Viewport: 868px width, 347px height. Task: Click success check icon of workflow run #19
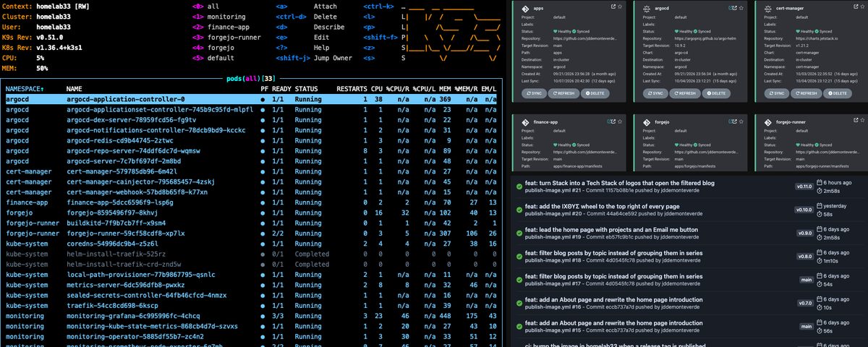(x=519, y=233)
